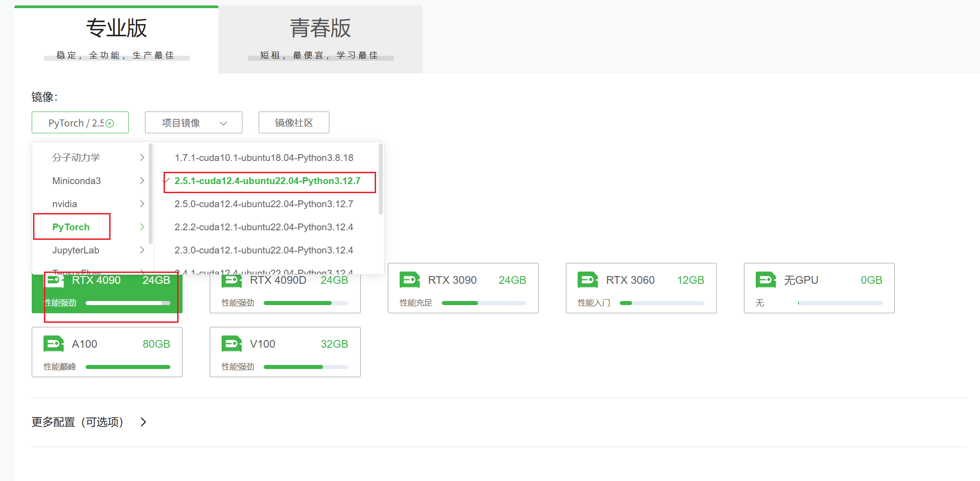The image size is (980, 481).
Task: Switch to the 专业版 tab
Action: click(x=116, y=39)
